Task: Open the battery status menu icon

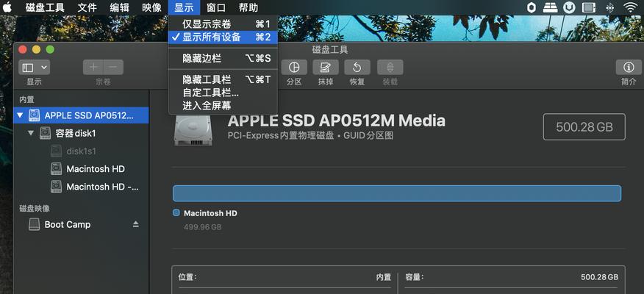Action: (590, 7)
